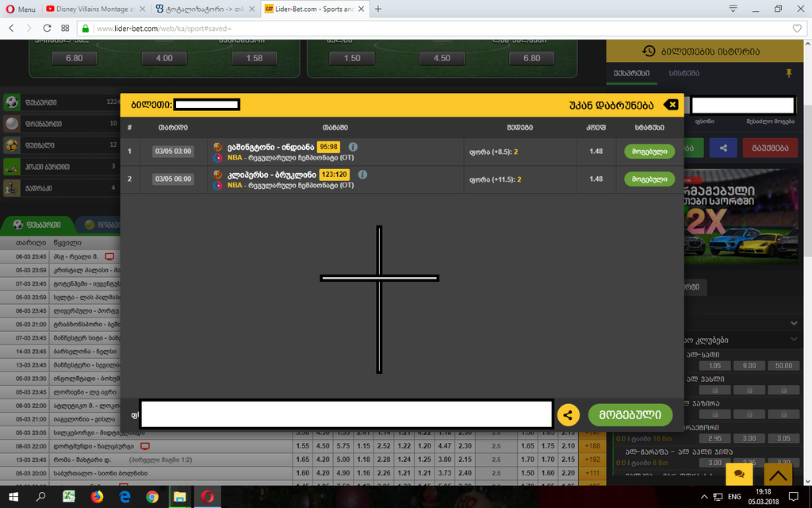Image resolution: width=812 pixels, height=508 pixels.
Task: Click status badge მოგებული in ticket row 2
Action: coord(649,179)
